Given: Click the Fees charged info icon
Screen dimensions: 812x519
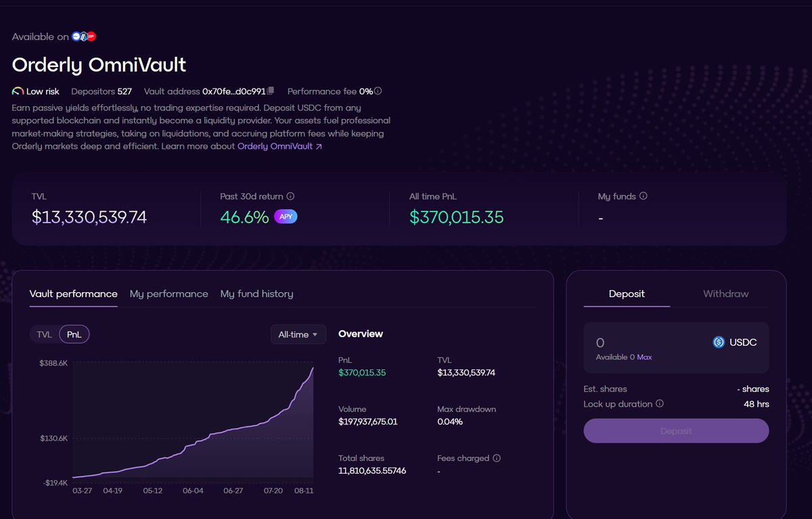Looking at the screenshot, I should coord(497,458).
